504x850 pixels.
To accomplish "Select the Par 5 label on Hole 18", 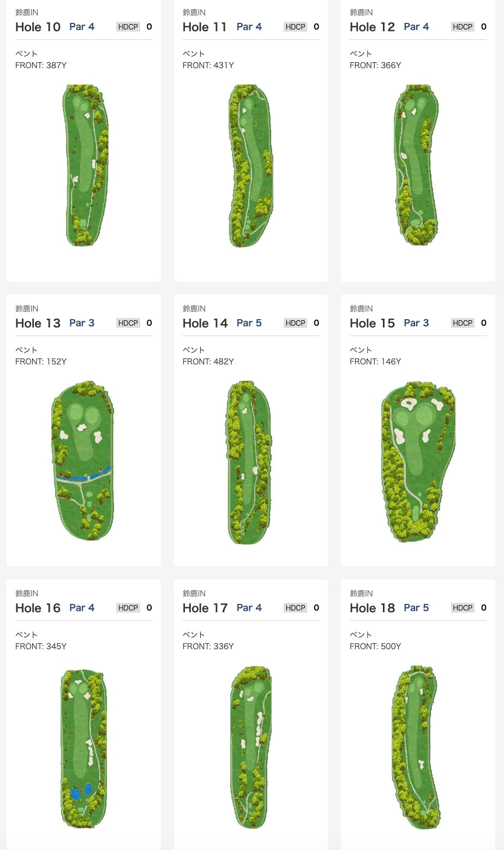I will [x=416, y=608].
